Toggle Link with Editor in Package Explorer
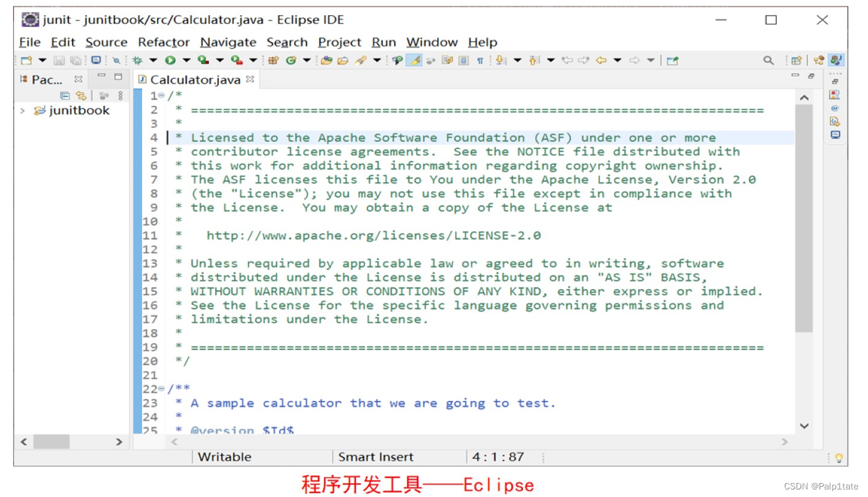 point(81,96)
